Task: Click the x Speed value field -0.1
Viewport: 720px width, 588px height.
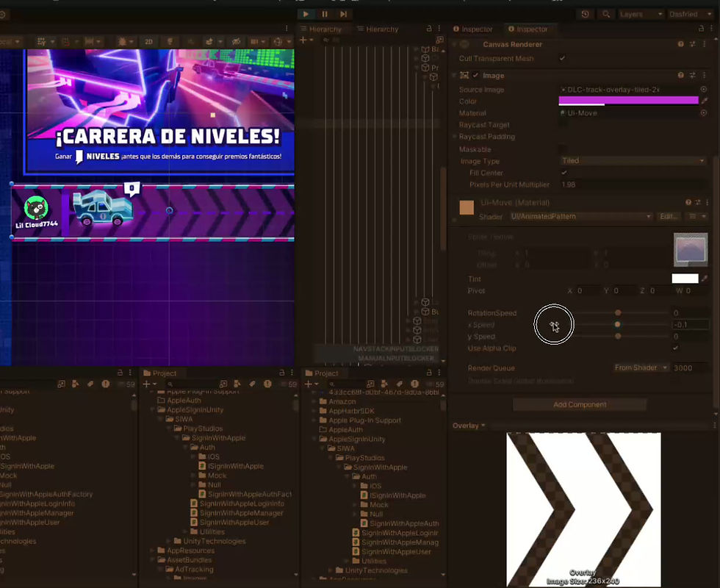Action: (x=690, y=324)
